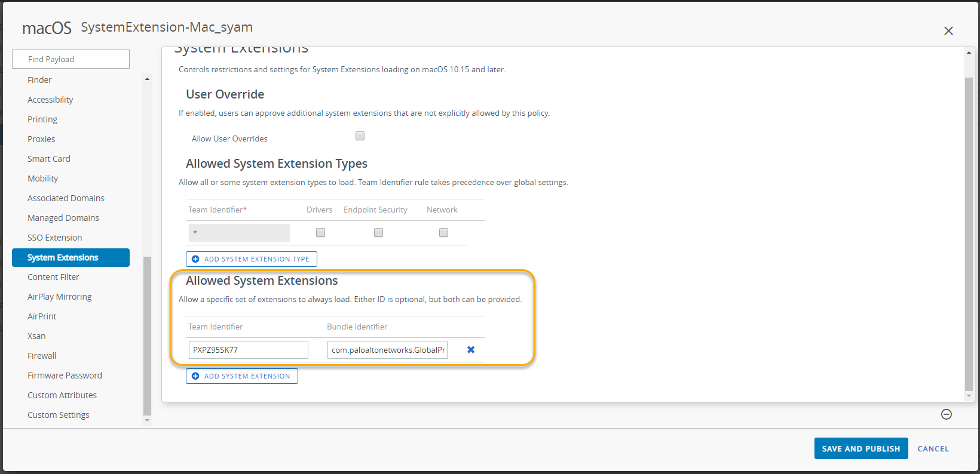Screen dimensions: 980x474
Task: Click Add System Extension Type button
Action: (x=252, y=259)
